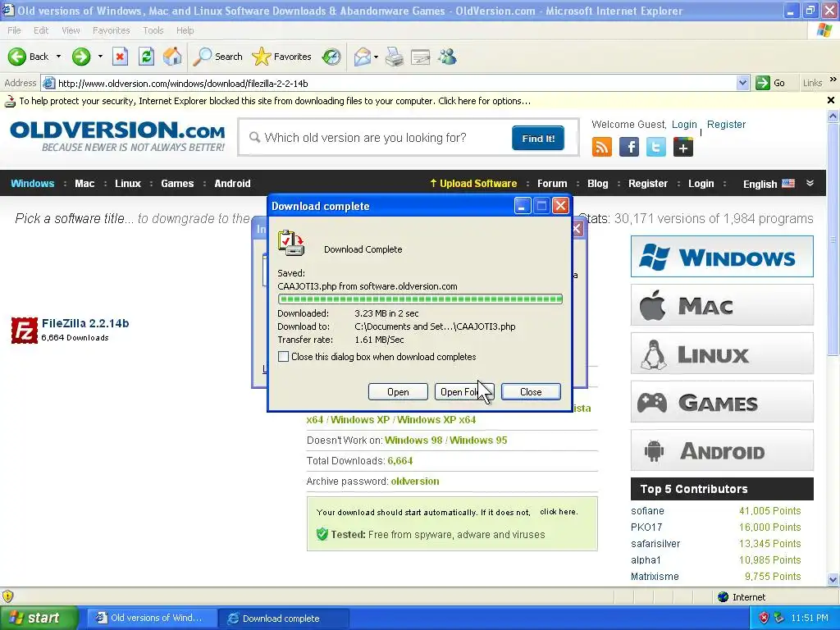Close the yellow information bar

[x=831, y=100]
